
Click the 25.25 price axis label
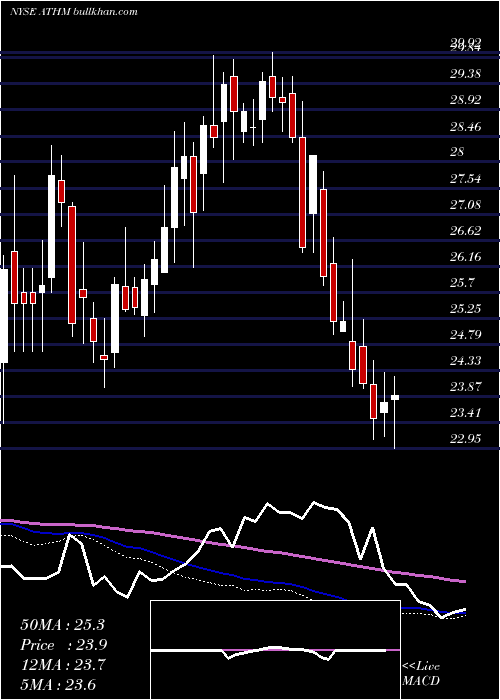pos(465,309)
